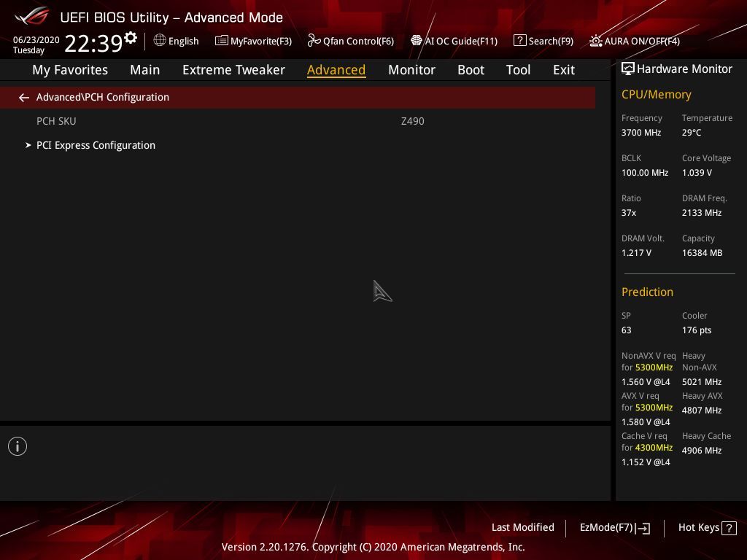Click the 1.580 V @L4 value
This screenshot has height=560, width=747.
coord(646,422)
